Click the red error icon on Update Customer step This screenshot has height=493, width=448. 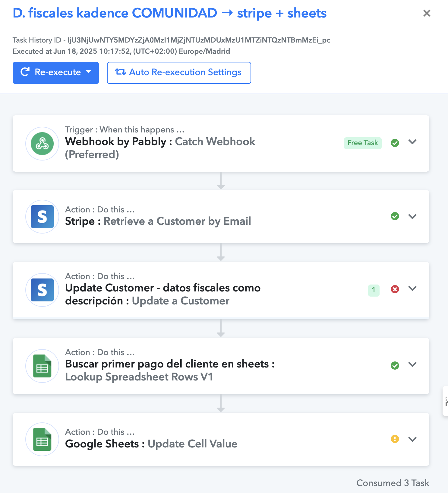tap(395, 289)
